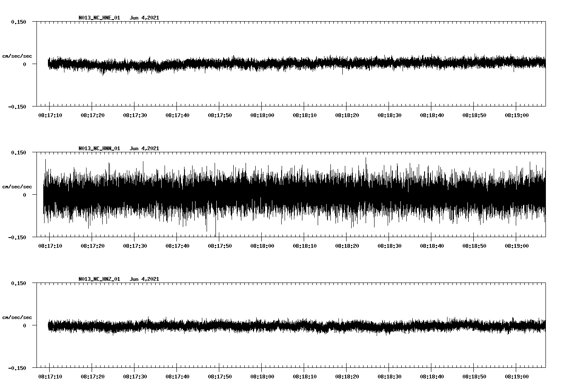This screenshot has width=576, height=392.
Task: Click the HNN chart's Jun 4,2021 date
Action: point(145,148)
